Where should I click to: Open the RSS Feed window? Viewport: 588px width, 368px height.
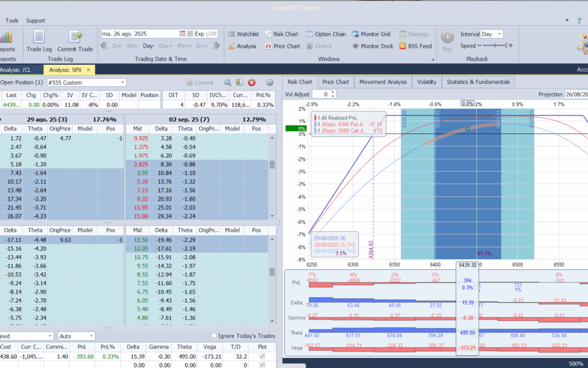pos(415,46)
